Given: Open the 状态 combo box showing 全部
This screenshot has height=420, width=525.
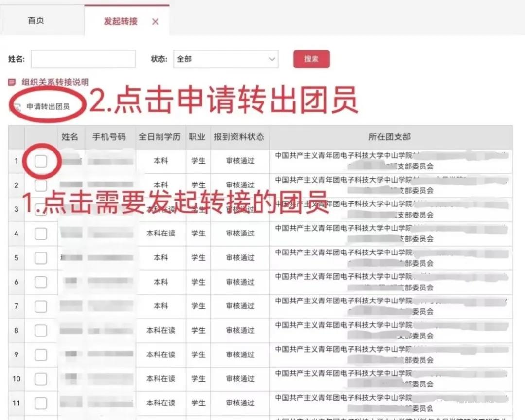Looking at the screenshot, I should pos(226,59).
